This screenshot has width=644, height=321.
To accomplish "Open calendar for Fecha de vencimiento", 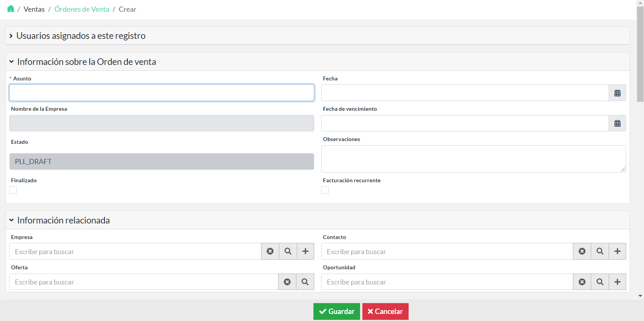I will (617, 123).
